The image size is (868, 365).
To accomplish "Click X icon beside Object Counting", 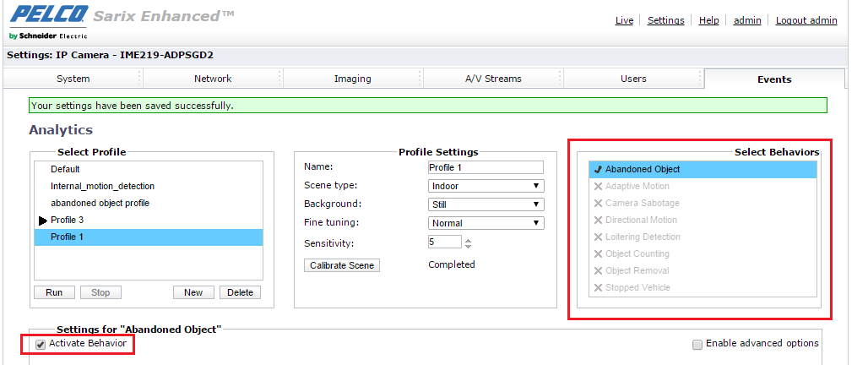I will pyautogui.click(x=598, y=254).
